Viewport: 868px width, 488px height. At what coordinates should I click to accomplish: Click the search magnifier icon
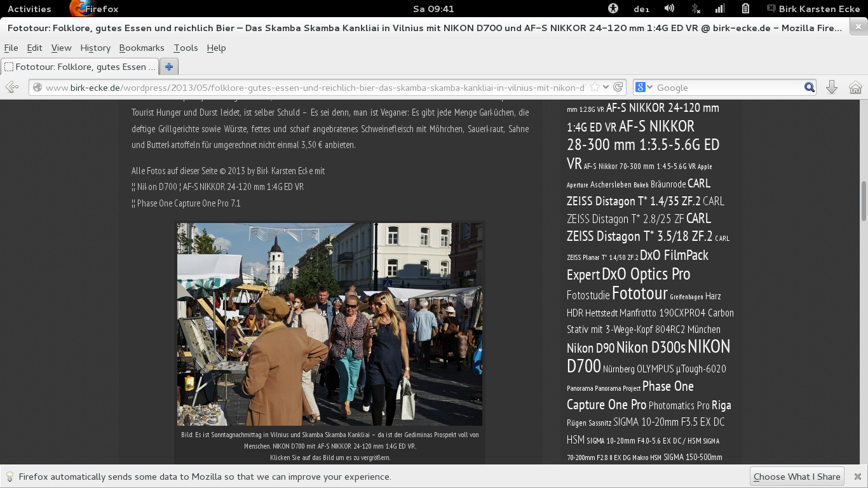point(809,88)
